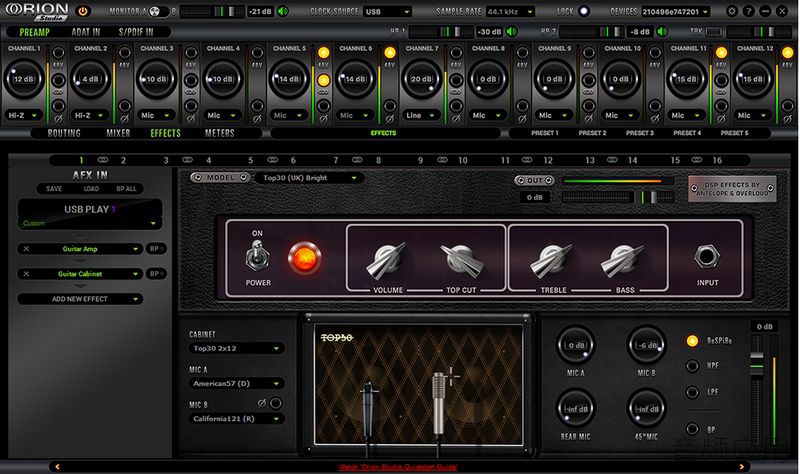The height and width of the screenshot is (474, 800).
Task: Open the USB PLAY 1 Custom preset dropdown
Action: pyautogui.click(x=90, y=223)
